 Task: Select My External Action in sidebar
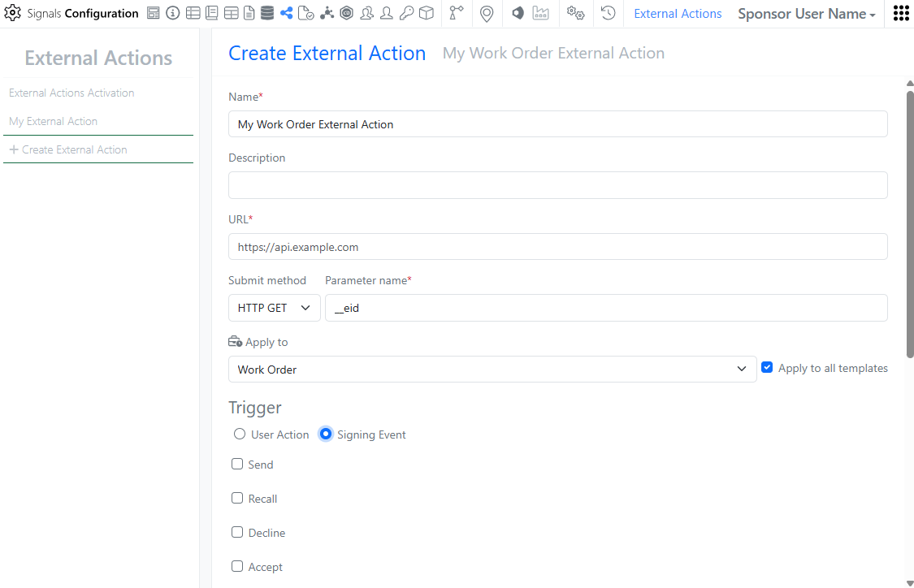[53, 121]
